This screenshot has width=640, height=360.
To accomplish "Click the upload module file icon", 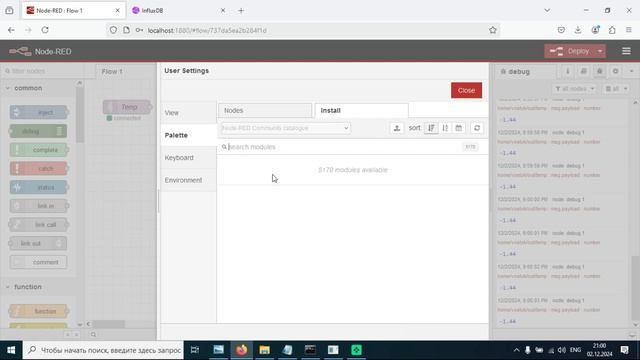I will [397, 128].
